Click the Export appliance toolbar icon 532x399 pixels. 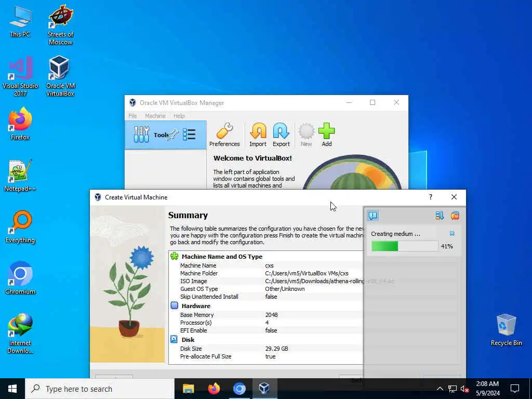pos(281,135)
